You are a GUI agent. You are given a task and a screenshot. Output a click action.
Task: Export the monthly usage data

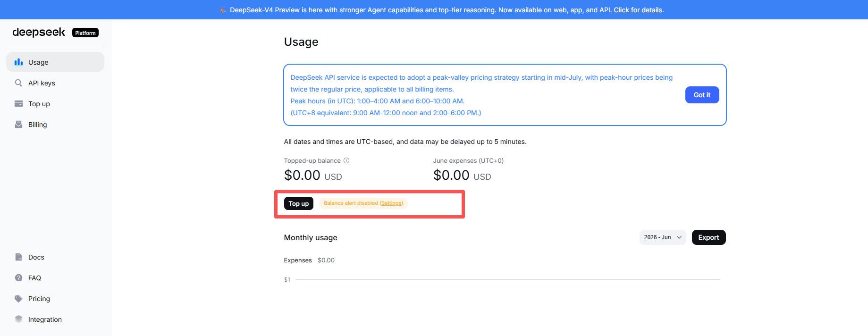coord(708,237)
